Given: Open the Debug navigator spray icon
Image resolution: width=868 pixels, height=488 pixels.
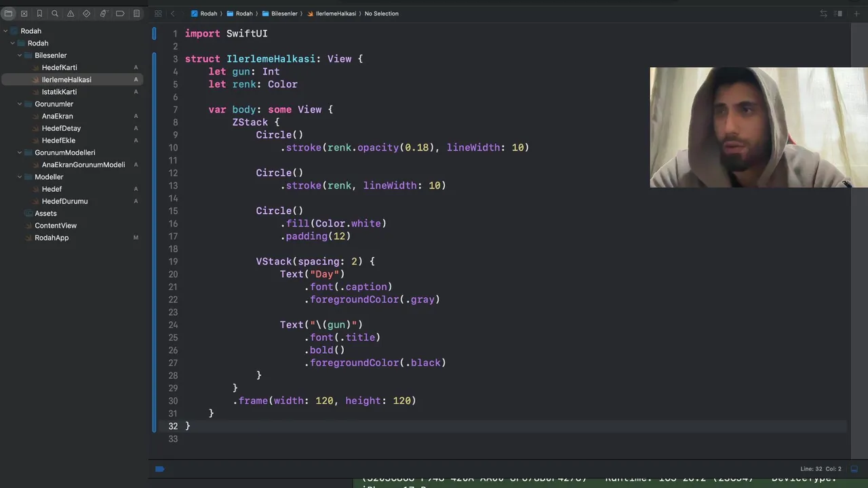Looking at the screenshot, I should pyautogui.click(x=103, y=14).
